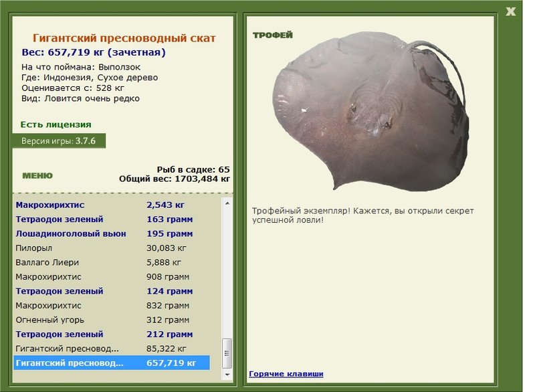The width and height of the screenshot is (535, 392).
Task: Click the Оценивается с: 528 кг line
Action: pos(73,88)
